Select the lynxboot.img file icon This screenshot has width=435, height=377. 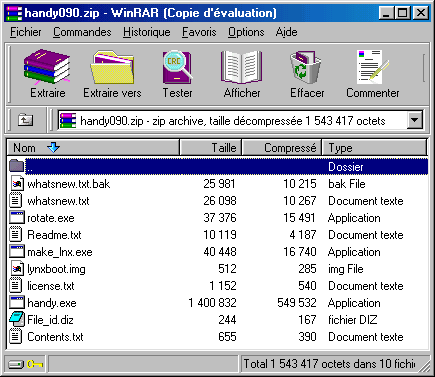(17, 269)
